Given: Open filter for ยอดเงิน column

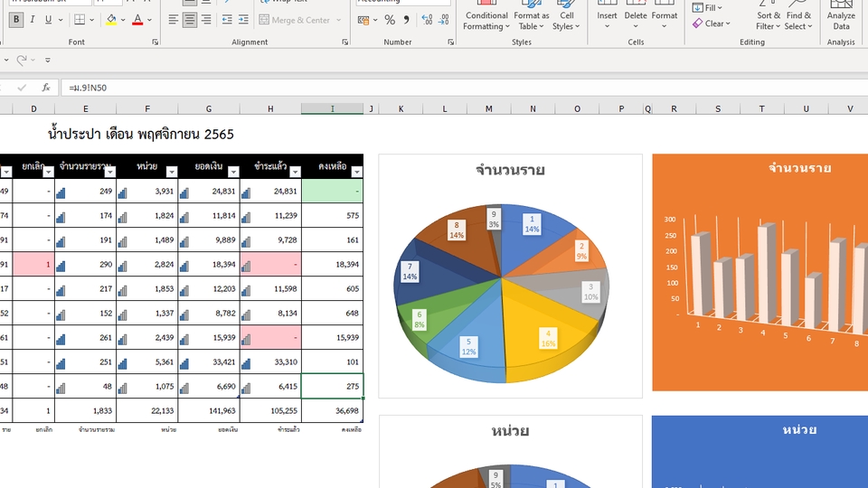Looking at the screenshot, I should [233, 172].
